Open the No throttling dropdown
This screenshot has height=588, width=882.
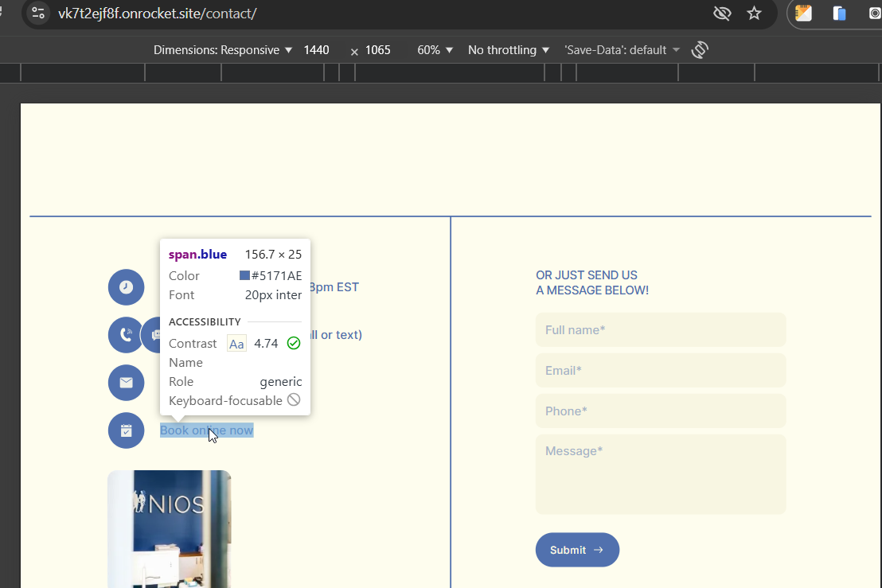(x=509, y=50)
